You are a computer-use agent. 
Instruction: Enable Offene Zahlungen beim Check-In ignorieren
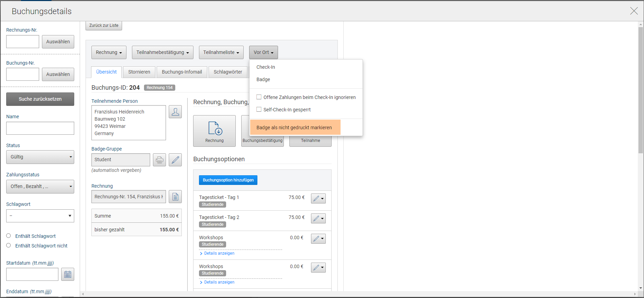(259, 97)
